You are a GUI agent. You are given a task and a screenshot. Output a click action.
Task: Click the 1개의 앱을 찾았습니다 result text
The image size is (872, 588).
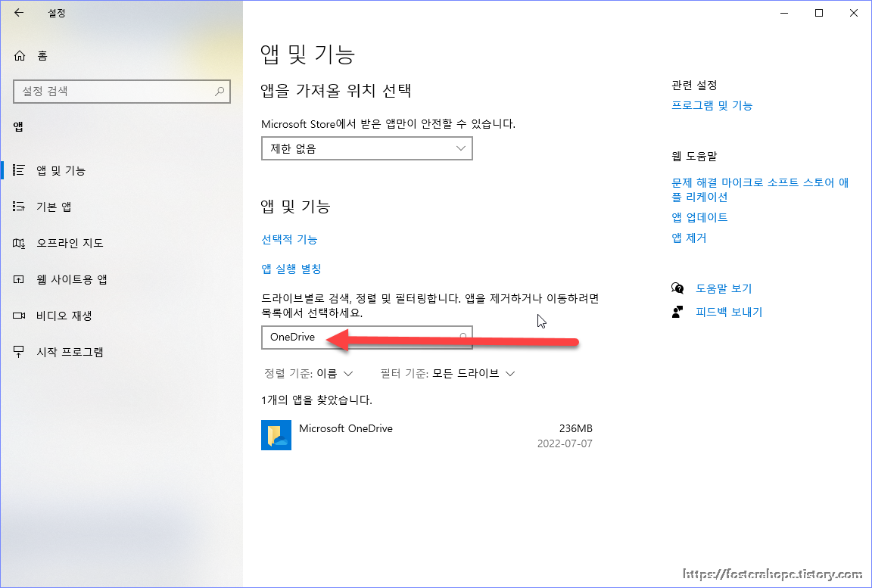pos(316,400)
